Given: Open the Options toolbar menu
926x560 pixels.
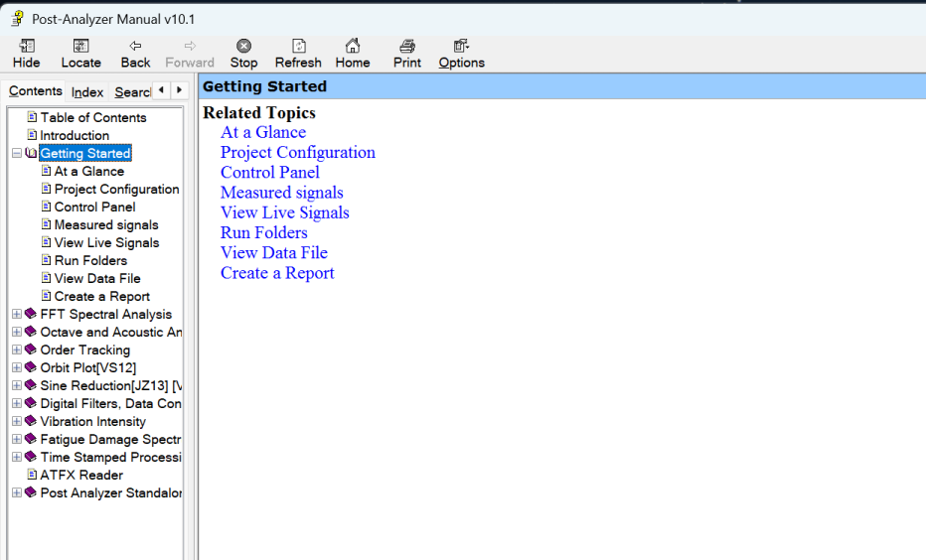Looking at the screenshot, I should [461, 47].
